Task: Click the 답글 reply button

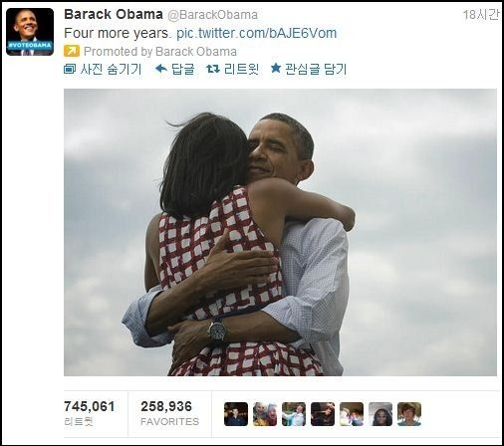Action: (x=183, y=69)
